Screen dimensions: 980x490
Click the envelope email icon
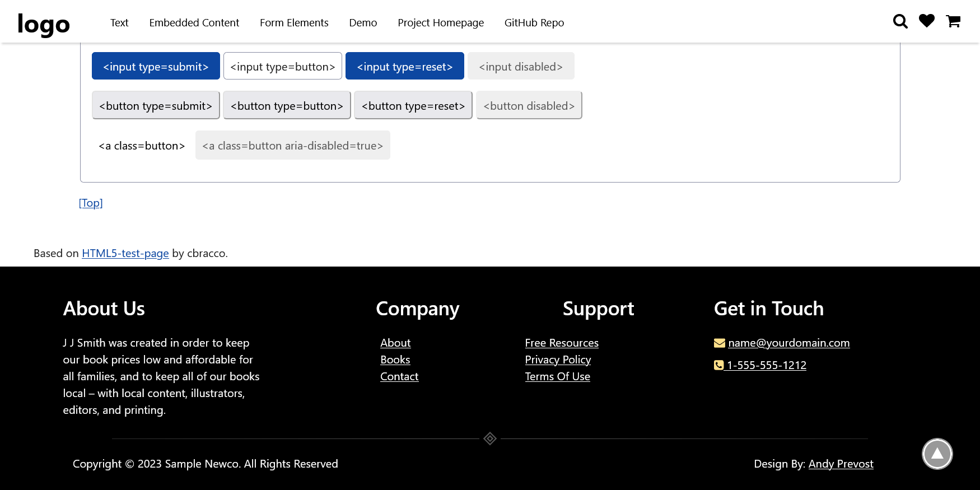click(720, 343)
